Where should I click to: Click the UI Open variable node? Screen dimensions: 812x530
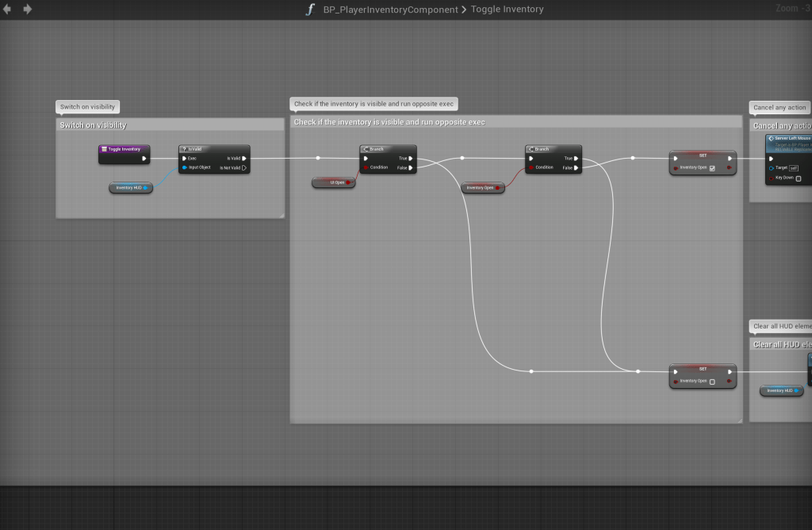click(333, 182)
